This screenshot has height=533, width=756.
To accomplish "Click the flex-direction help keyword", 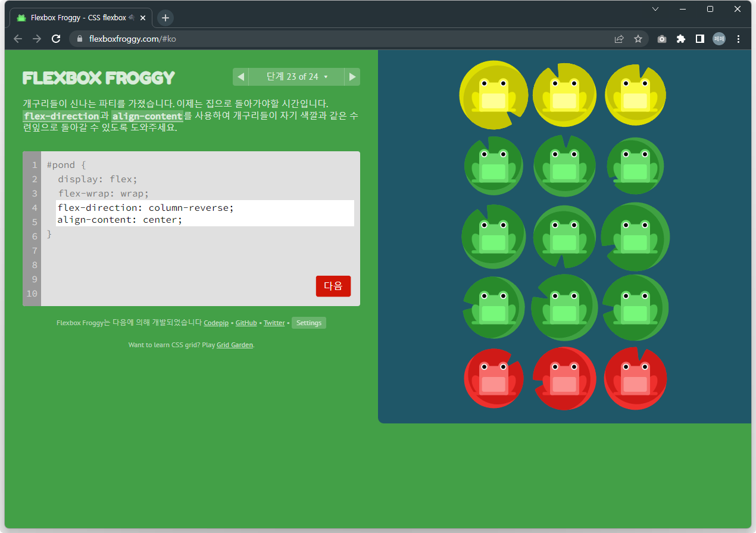I will 61,116.
